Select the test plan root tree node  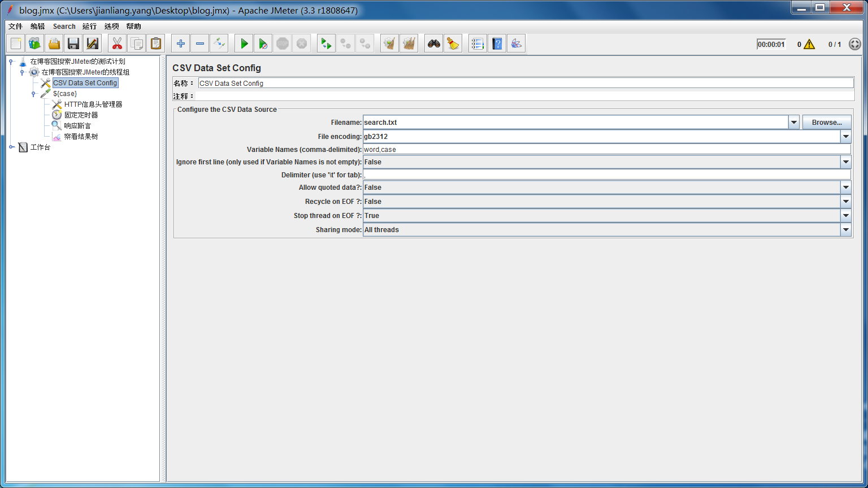[77, 62]
